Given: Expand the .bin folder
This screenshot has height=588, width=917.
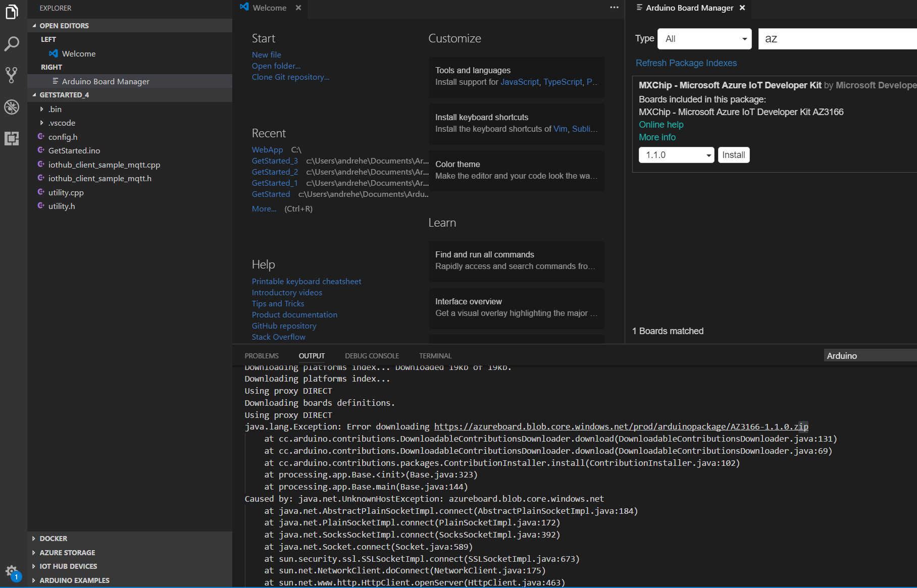Looking at the screenshot, I should coord(42,109).
